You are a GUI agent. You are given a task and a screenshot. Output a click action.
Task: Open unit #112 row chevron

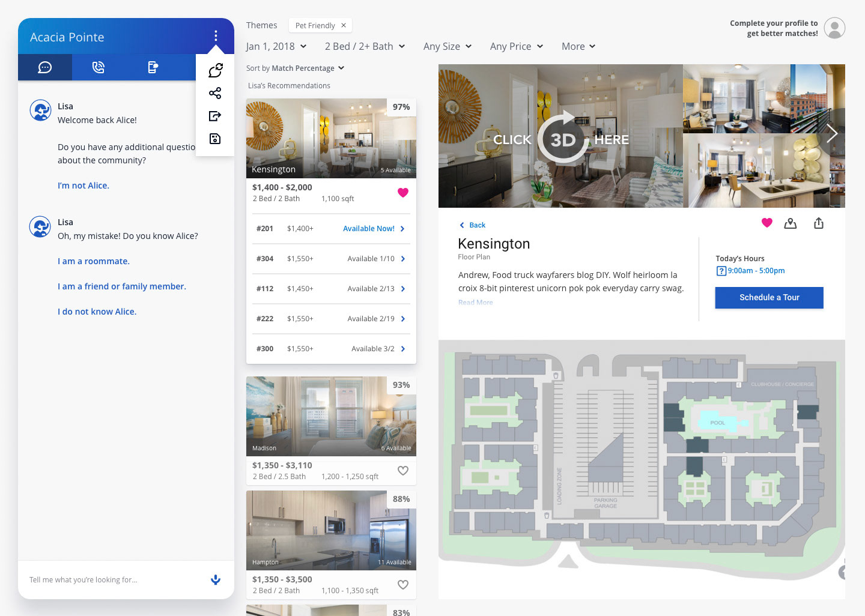point(402,289)
